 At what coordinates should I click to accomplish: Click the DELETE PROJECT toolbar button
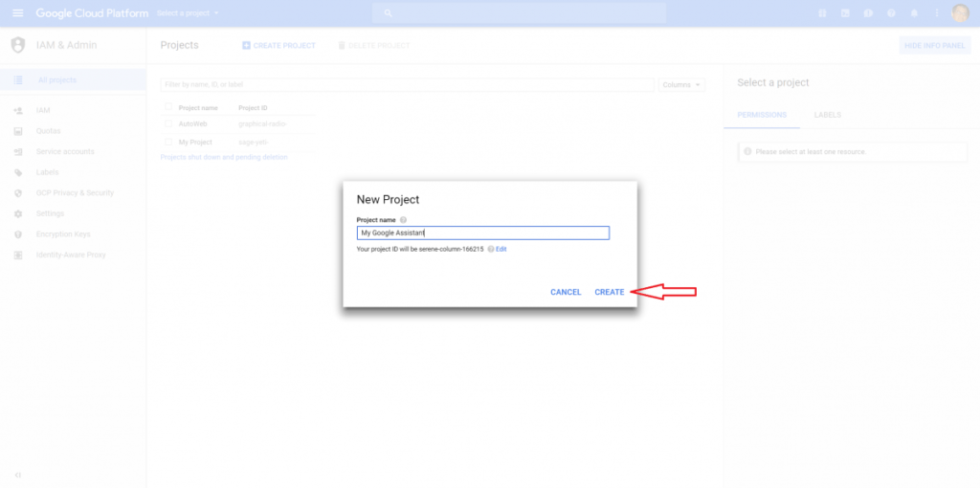[x=374, y=46]
